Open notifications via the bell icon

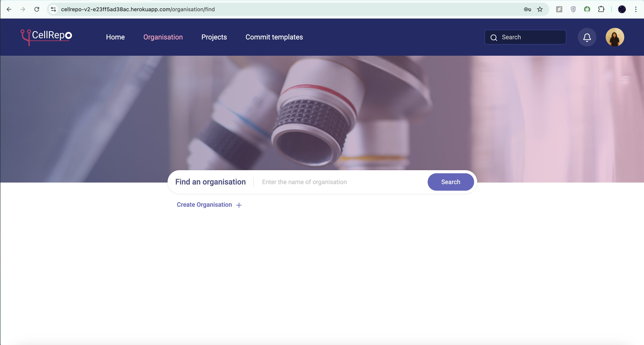click(x=587, y=37)
